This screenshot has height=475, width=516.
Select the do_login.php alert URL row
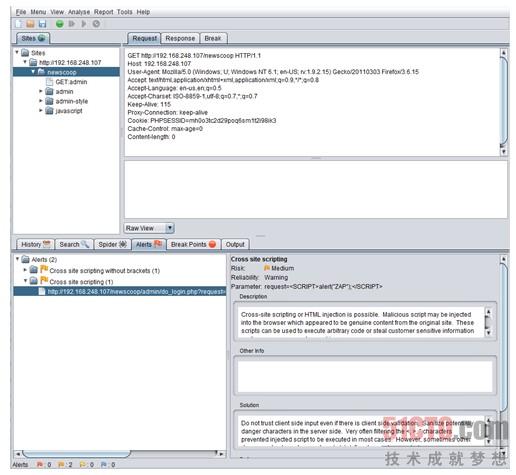click(120, 292)
